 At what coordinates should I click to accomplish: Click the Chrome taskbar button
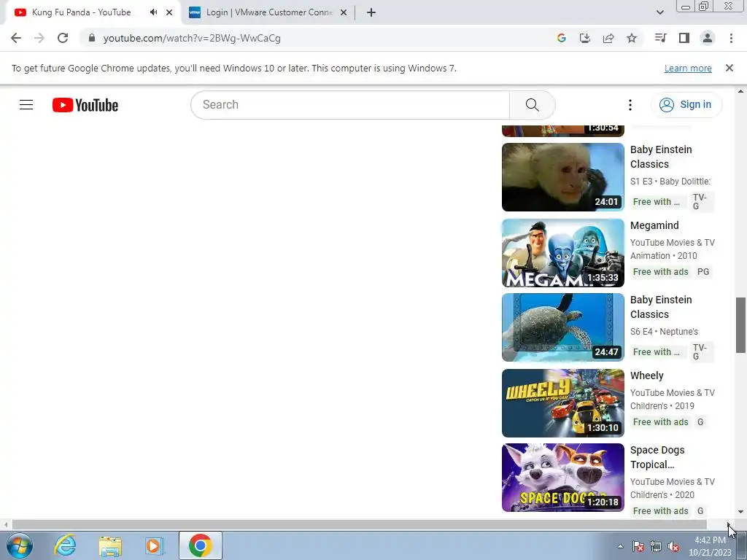coord(201,545)
